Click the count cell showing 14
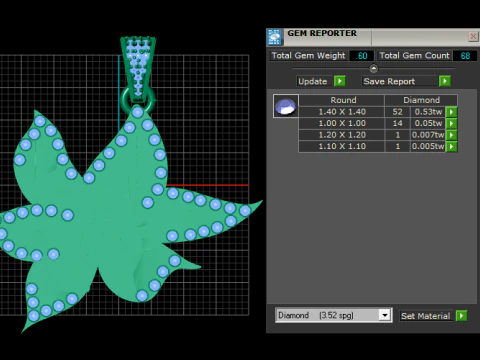Screen dimensions: 480x360 tap(397, 123)
